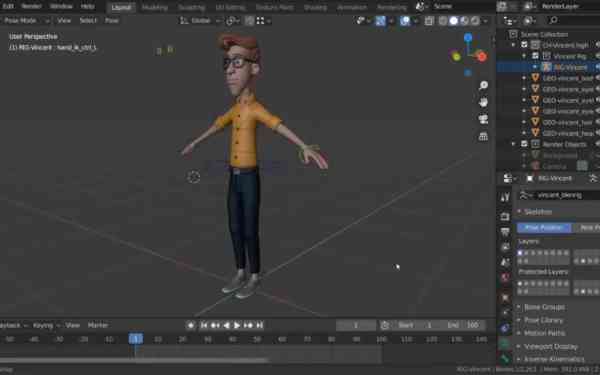Open the outliner filter dropdown
The height and width of the screenshot is (375, 600).
coord(530,21)
